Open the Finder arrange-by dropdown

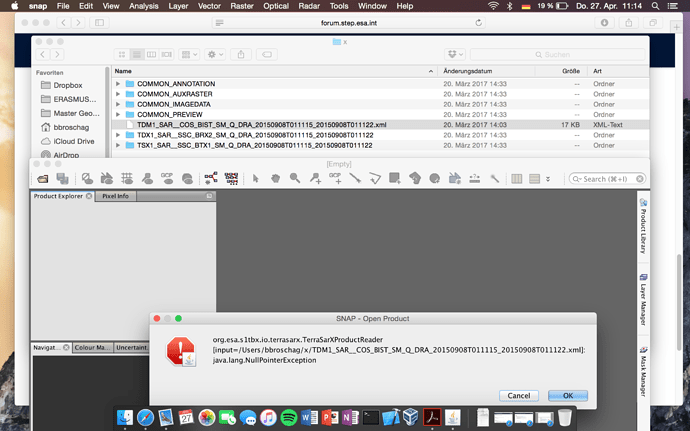pyautogui.click(x=190, y=55)
